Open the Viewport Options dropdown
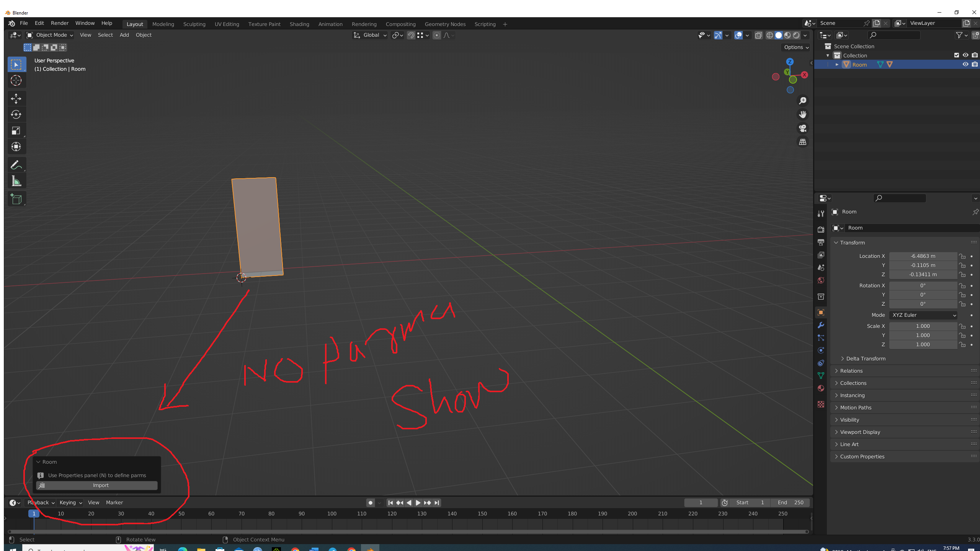Screen dimensions: 980x551 796,47
